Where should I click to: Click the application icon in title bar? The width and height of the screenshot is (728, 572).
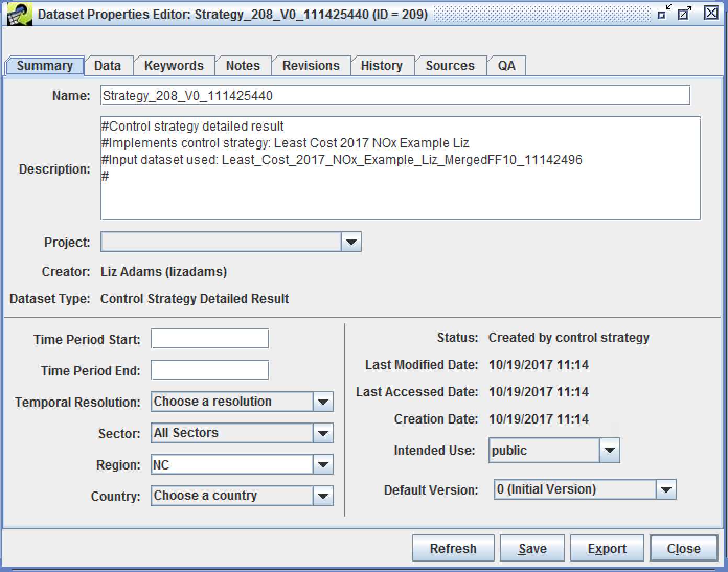click(20, 14)
